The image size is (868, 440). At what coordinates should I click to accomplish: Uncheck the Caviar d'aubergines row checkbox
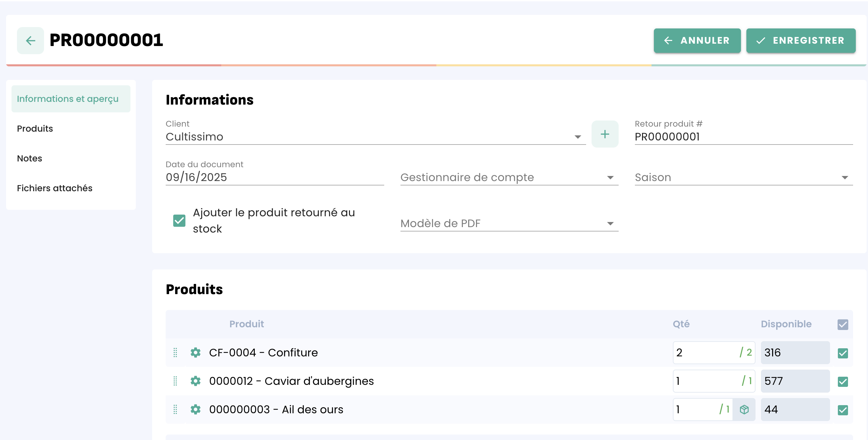pyautogui.click(x=843, y=382)
